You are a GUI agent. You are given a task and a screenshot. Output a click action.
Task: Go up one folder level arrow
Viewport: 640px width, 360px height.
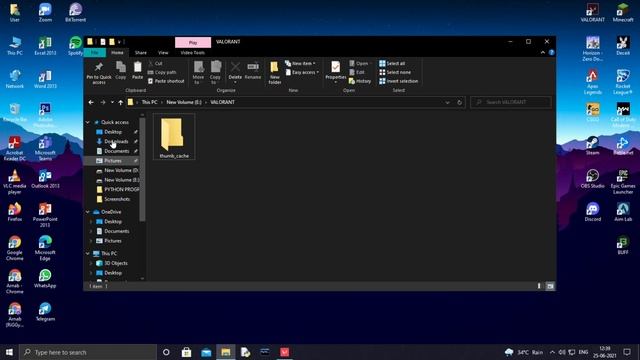pyautogui.click(x=120, y=102)
